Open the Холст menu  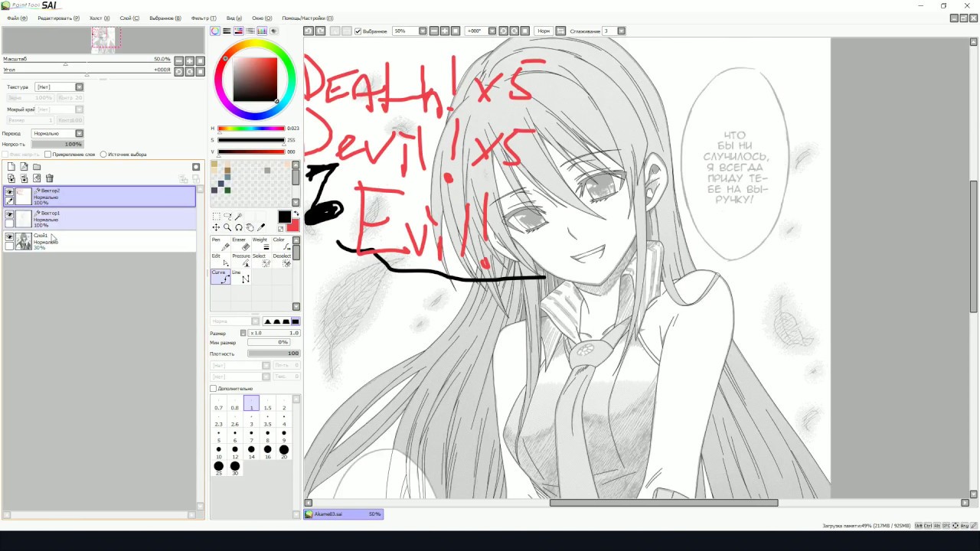pyautogui.click(x=100, y=18)
